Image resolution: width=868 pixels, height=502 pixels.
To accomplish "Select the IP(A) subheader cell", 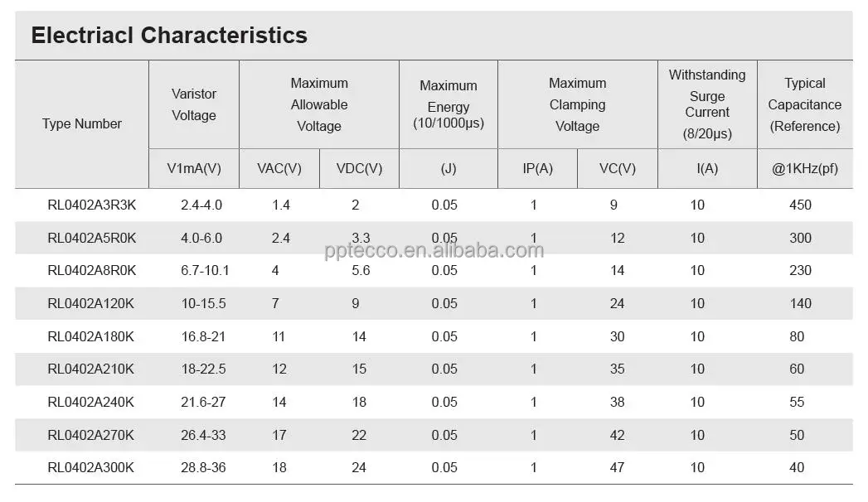I will [x=537, y=169].
